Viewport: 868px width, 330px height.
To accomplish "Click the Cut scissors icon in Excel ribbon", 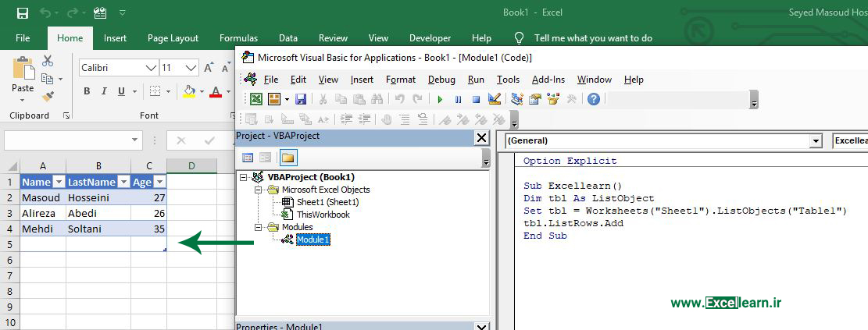I will coord(48,61).
